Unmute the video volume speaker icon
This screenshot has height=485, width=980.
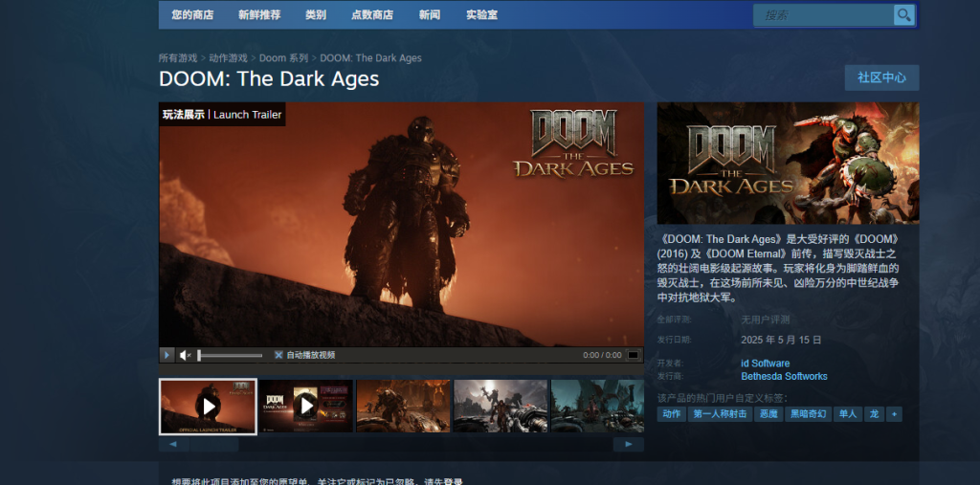click(185, 355)
